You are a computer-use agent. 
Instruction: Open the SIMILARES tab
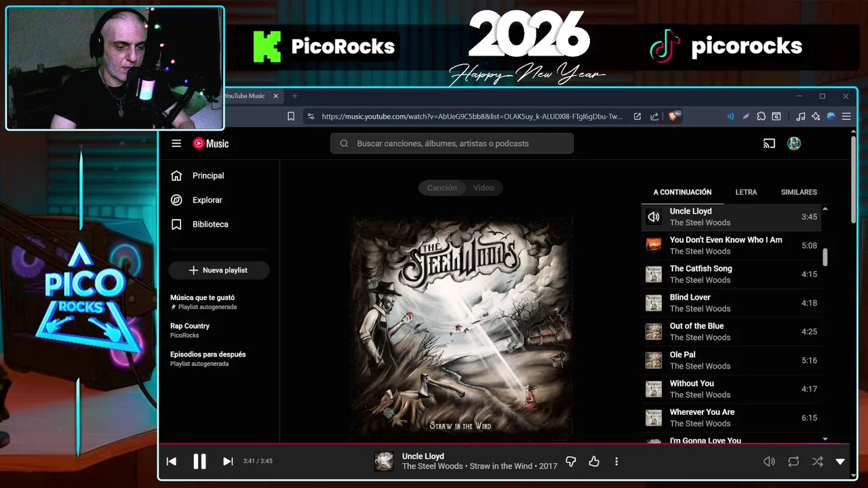pos(799,192)
